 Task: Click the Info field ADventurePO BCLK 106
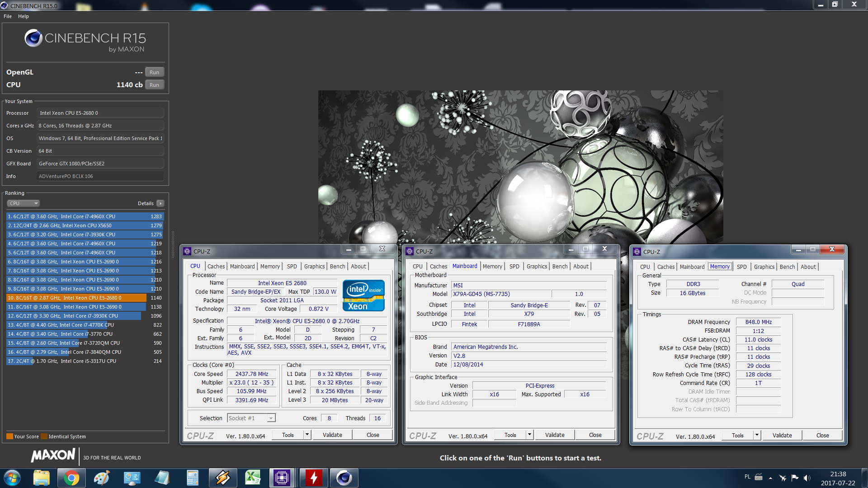click(x=100, y=176)
